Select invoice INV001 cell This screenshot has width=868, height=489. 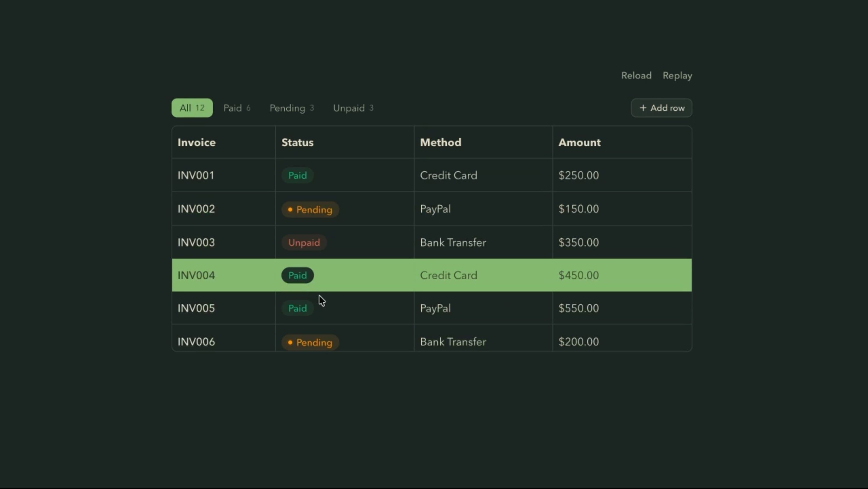pyautogui.click(x=224, y=175)
